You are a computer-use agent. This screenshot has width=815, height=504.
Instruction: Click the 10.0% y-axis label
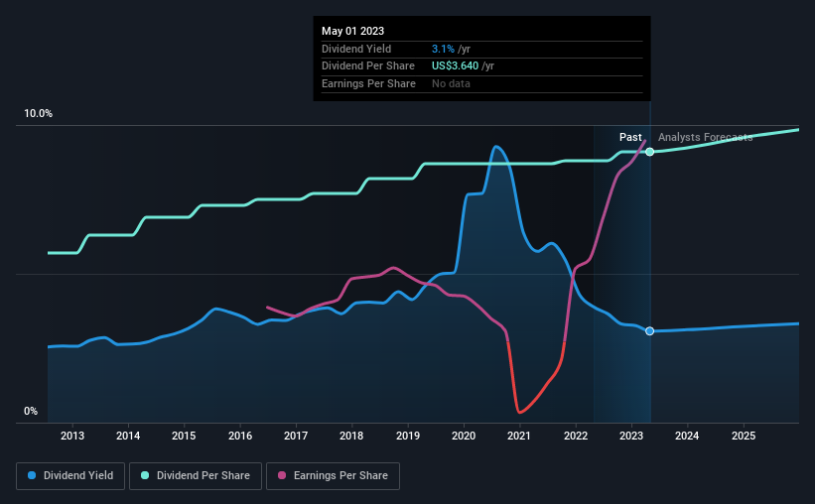pos(38,114)
